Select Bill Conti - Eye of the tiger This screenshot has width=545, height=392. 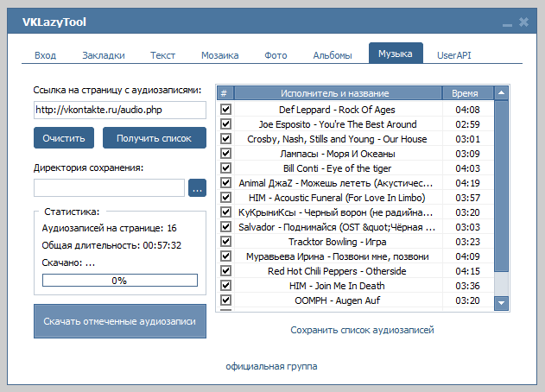tap(337, 168)
